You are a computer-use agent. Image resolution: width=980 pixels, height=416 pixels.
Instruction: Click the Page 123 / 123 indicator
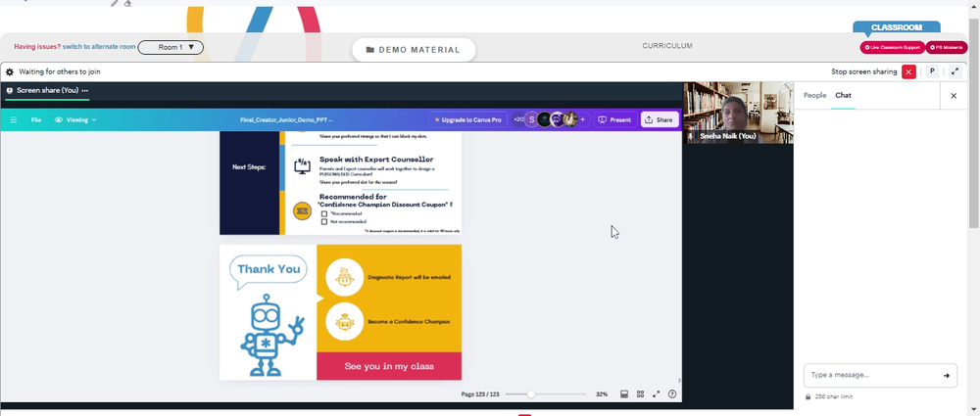click(480, 394)
